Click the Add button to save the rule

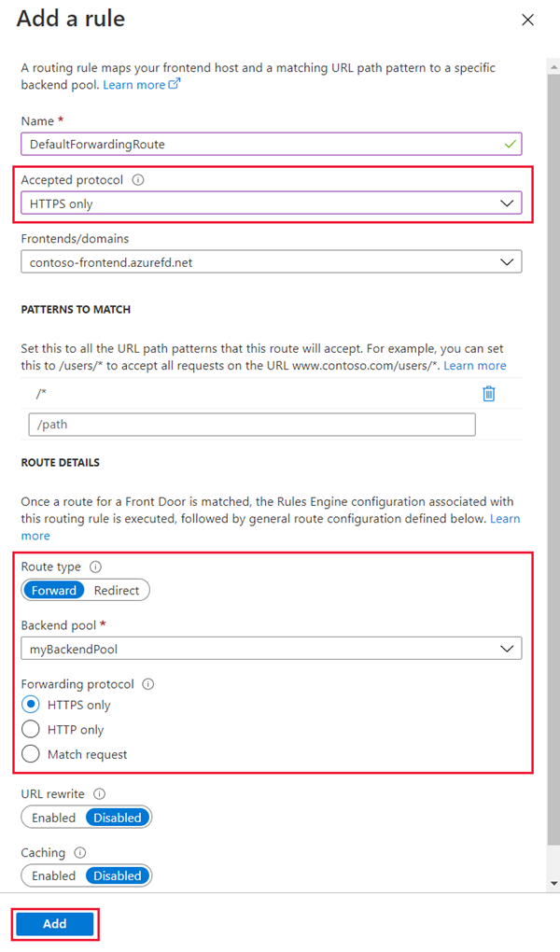[x=54, y=923]
